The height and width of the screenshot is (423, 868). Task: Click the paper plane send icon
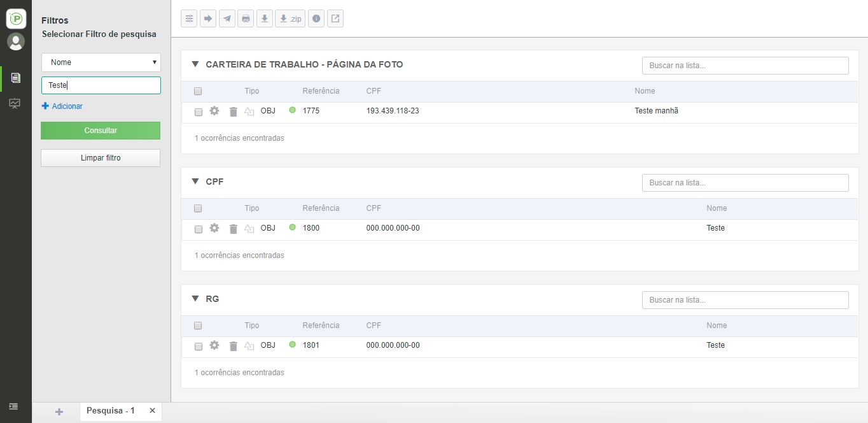point(227,18)
